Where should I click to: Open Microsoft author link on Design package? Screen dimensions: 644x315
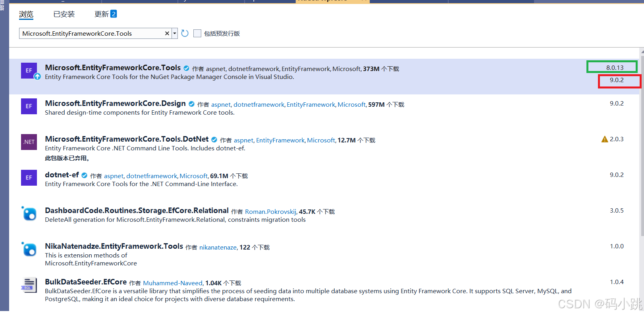click(352, 105)
